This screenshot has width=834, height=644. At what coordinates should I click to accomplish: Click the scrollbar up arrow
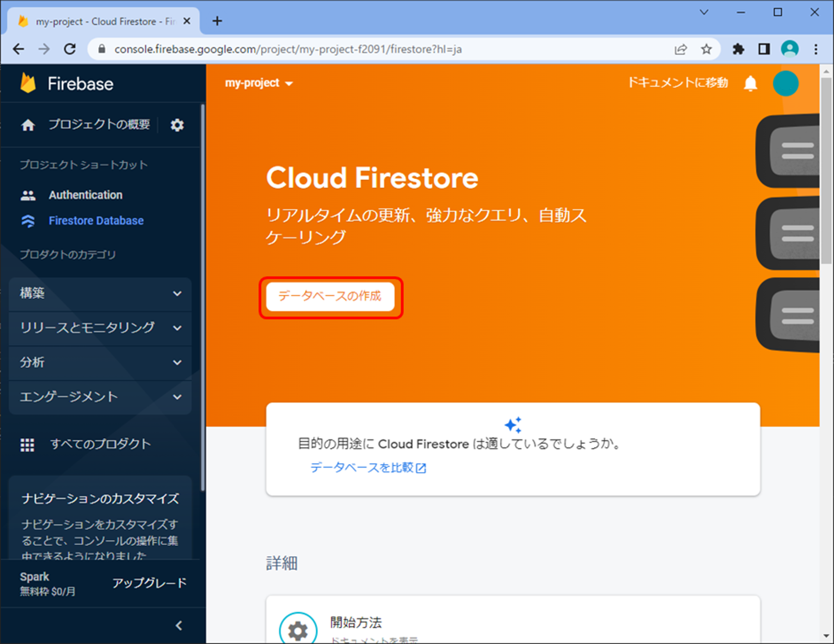pyautogui.click(x=827, y=71)
